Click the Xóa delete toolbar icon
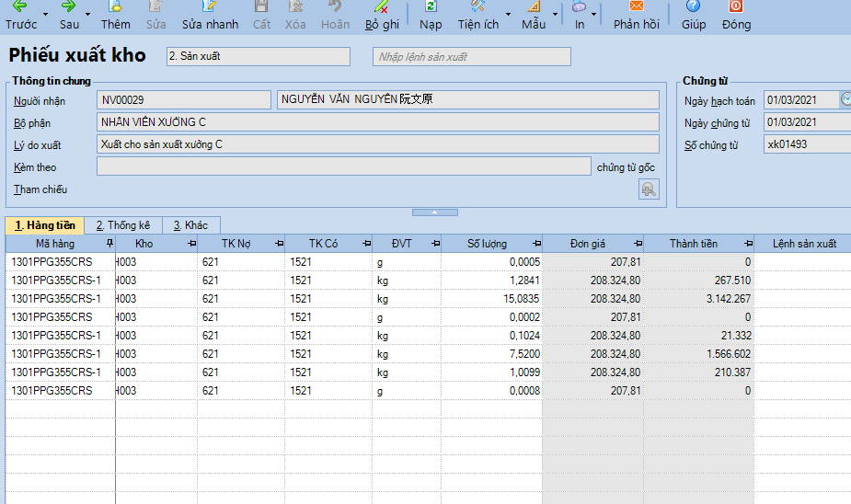The image size is (851, 504). 295,16
